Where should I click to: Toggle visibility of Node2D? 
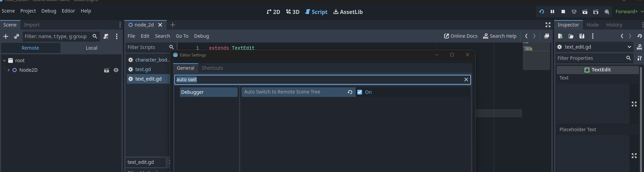(116, 70)
